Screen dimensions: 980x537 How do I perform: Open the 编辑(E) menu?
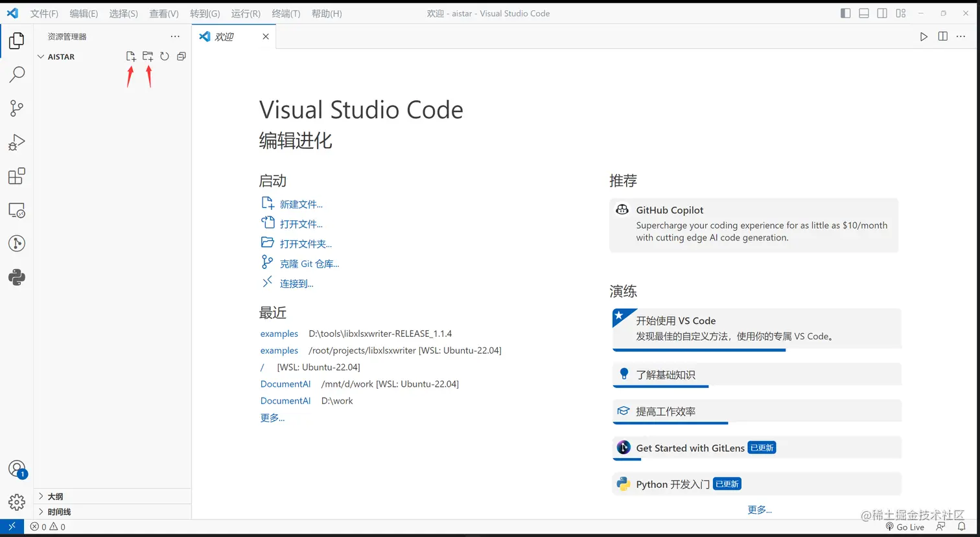point(84,13)
